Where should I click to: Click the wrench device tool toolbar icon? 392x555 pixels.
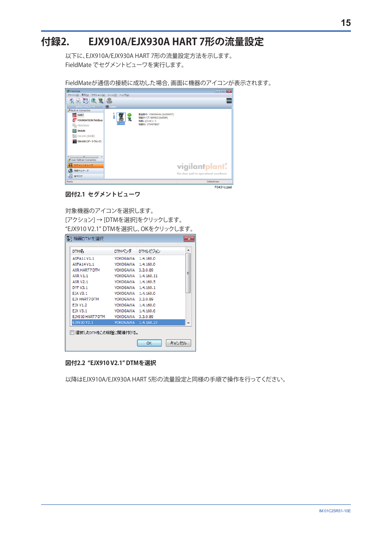(x=101, y=100)
